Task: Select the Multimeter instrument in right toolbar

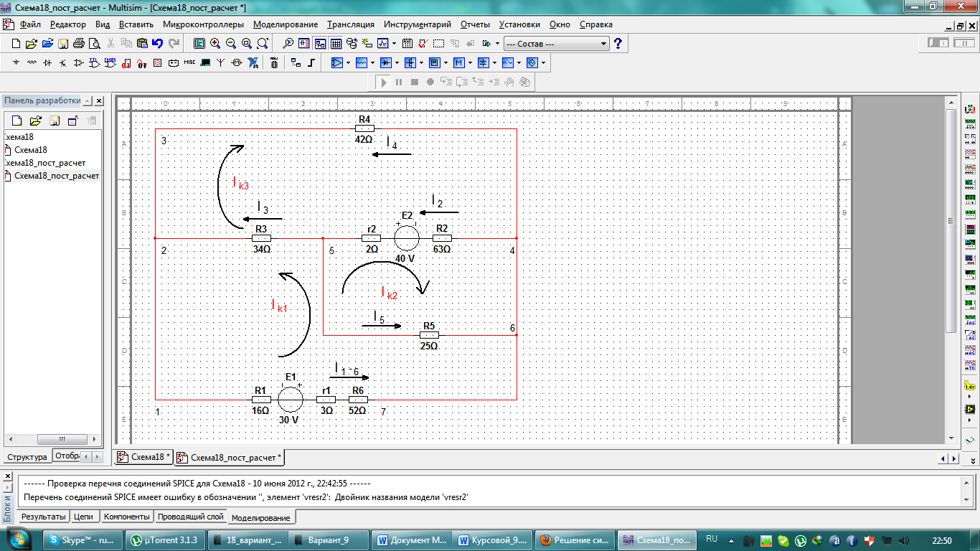Action: click(x=970, y=110)
